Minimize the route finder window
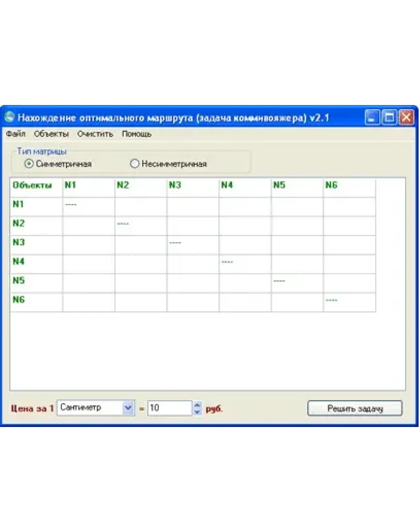Image resolution: width=419 pixels, height=532 pixels. (x=372, y=117)
